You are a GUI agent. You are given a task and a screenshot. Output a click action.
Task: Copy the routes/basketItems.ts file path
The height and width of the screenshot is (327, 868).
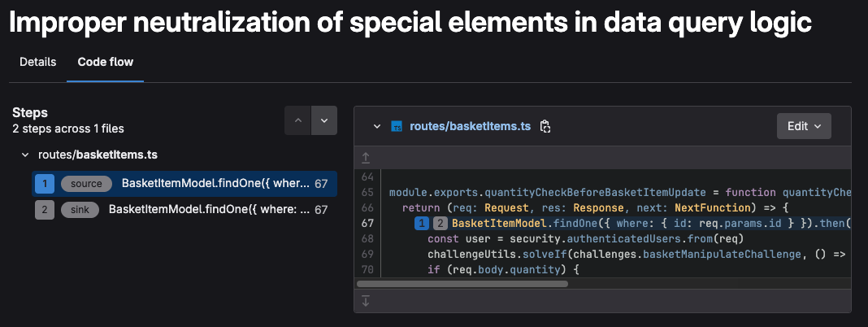tap(545, 126)
